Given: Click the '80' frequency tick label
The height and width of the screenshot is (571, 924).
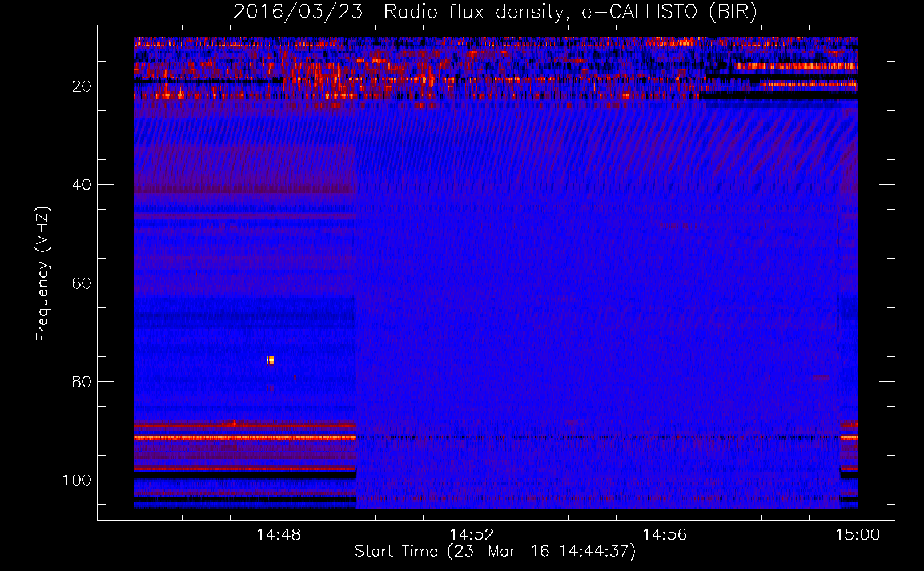Looking at the screenshot, I should tap(82, 381).
